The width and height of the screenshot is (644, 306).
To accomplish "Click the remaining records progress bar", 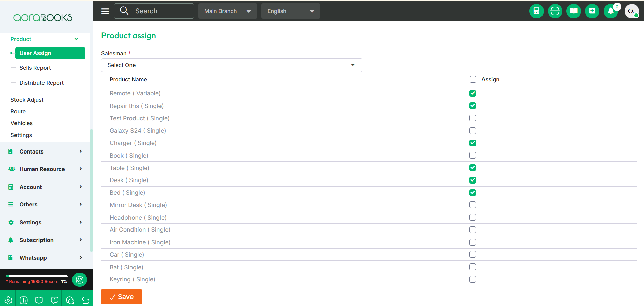I will (x=37, y=276).
